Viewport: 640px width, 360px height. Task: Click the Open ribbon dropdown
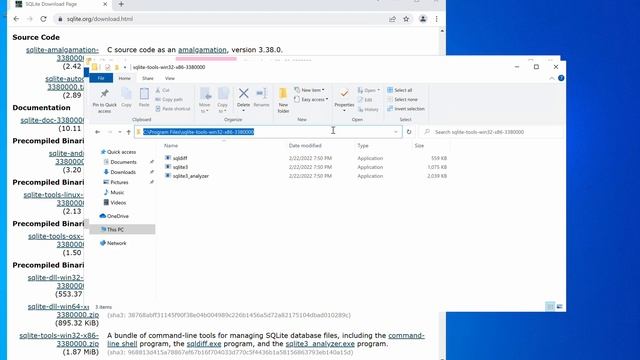click(x=369, y=90)
